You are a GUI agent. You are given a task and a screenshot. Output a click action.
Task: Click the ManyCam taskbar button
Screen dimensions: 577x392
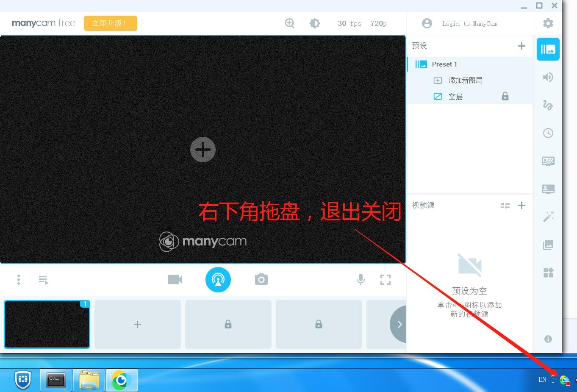(122, 380)
